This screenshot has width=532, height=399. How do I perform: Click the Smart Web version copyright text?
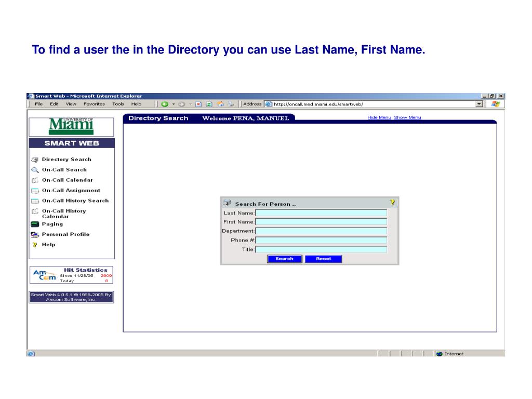71,297
